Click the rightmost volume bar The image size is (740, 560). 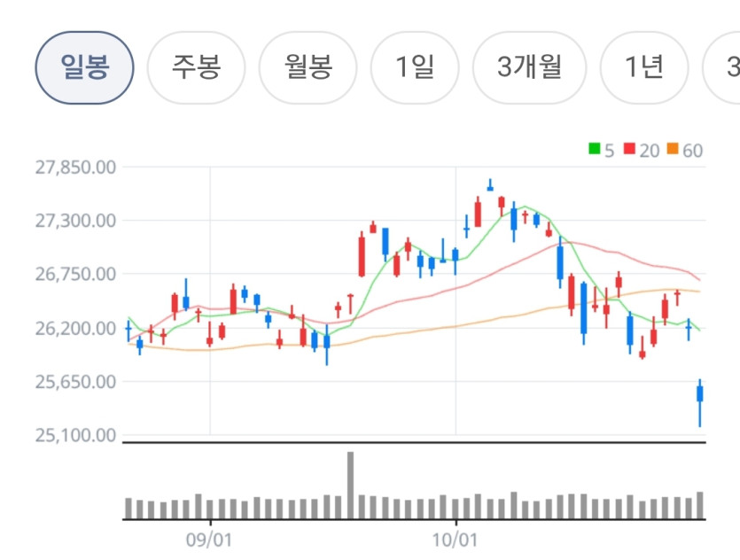click(700, 505)
